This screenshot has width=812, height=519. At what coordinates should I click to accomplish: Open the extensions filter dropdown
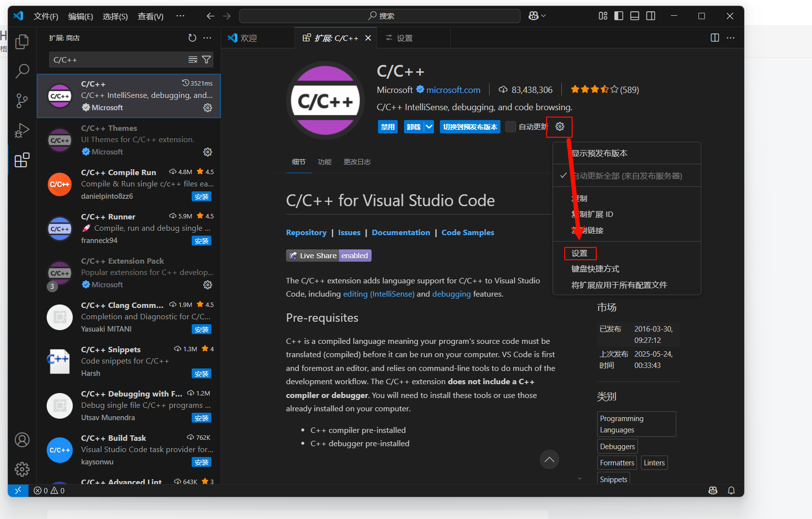click(206, 60)
